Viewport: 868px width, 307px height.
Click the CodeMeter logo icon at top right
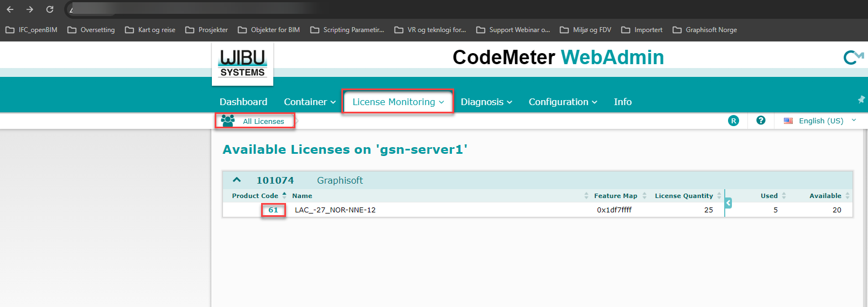pyautogui.click(x=853, y=58)
